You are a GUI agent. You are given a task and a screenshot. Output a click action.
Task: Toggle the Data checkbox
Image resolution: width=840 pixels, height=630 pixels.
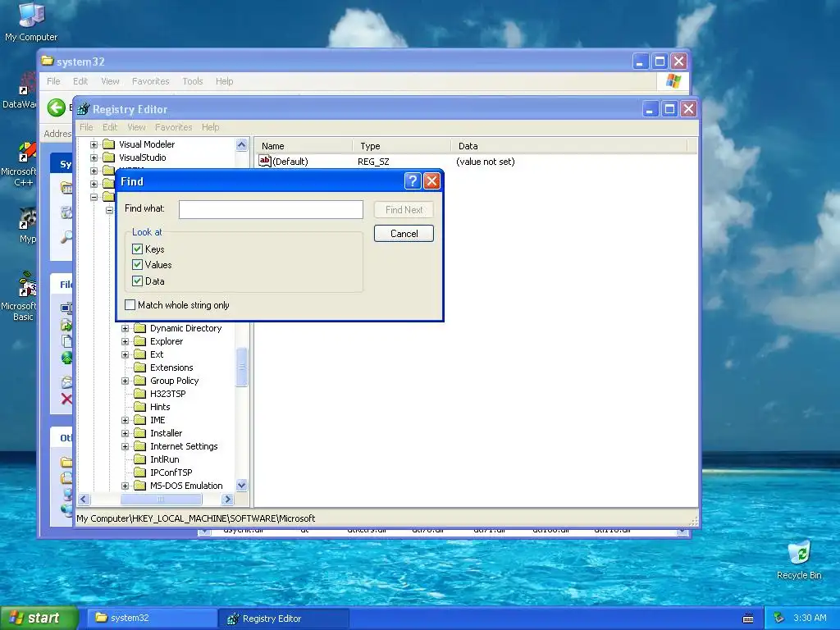(x=137, y=281)
